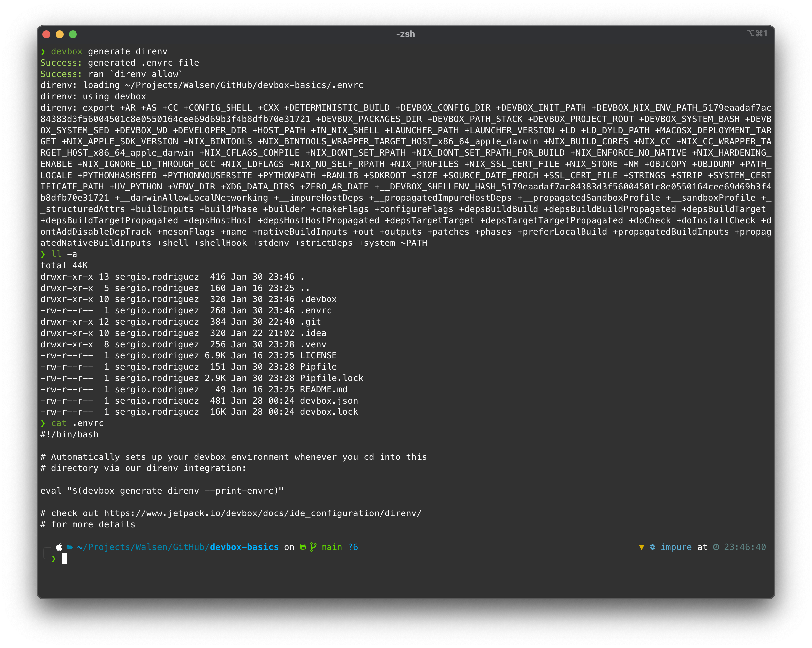This screenshot has width=812, height=648.
Task: Click the white block cursor at prompt
Action: 64,558
